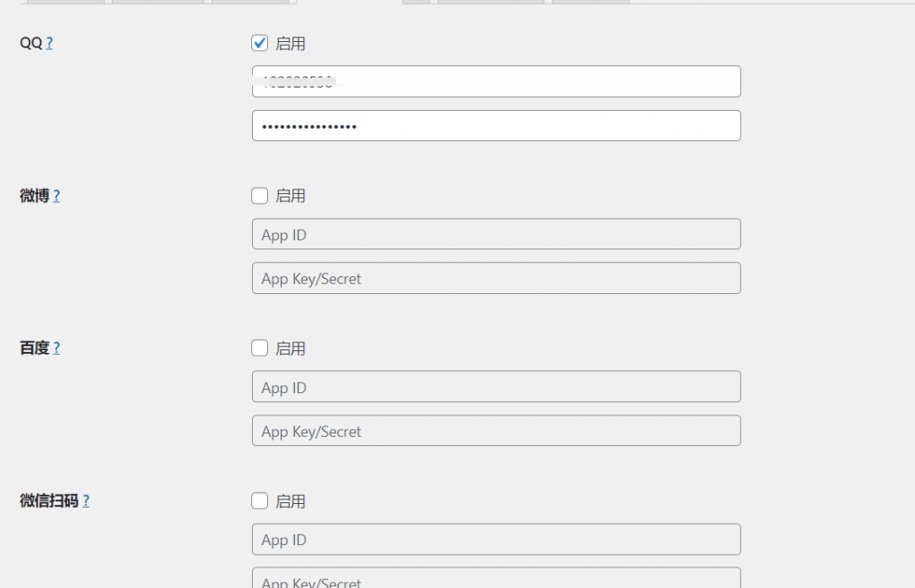Click the 启用 label text for 微博
This screenshot has height=588, width=915.
290,196
